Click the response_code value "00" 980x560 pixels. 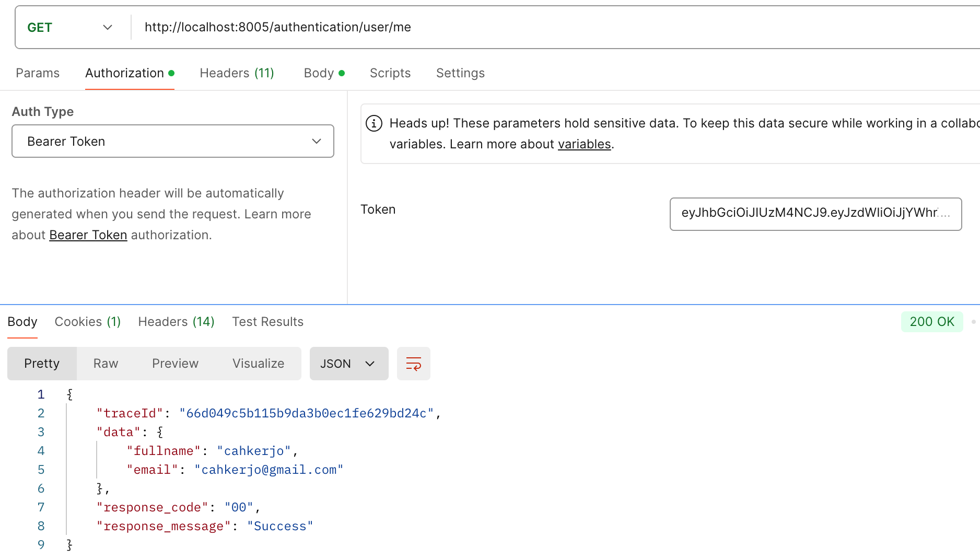[x=239, y=507]
